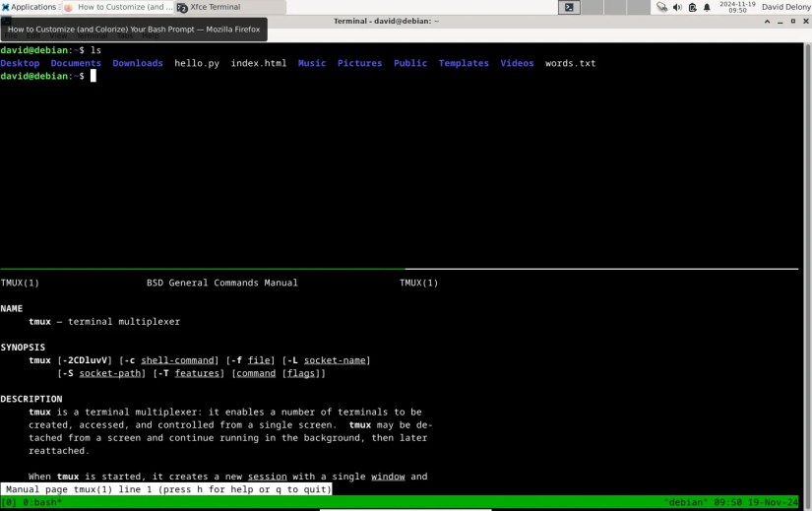Click the 'NAME' section heading in man page
The height and width of the screenshot is (511, 812).
(x=12, y=309)
